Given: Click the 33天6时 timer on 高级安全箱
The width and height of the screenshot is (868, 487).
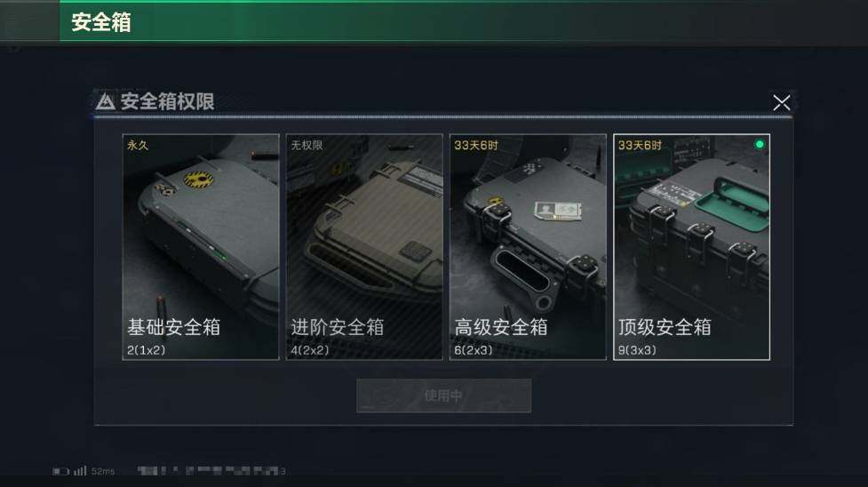Looking at the screenshot, I should [x=476, y=145].
